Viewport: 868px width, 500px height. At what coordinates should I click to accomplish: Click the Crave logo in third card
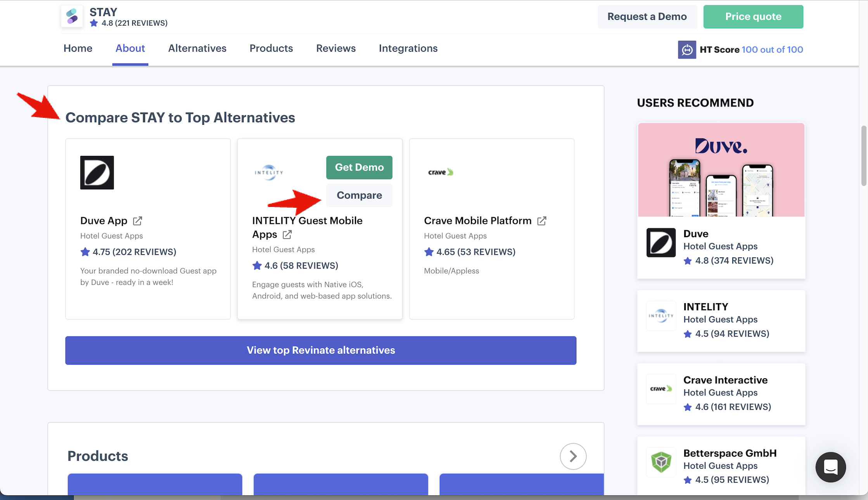(x=441, y=172)
